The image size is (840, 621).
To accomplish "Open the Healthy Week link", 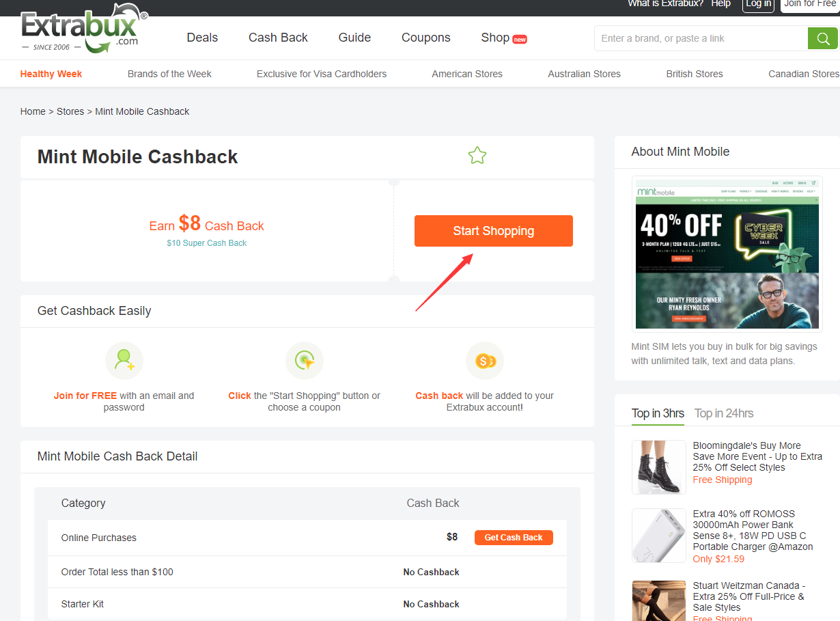I will pyautogui.click(x=51, y=74).
